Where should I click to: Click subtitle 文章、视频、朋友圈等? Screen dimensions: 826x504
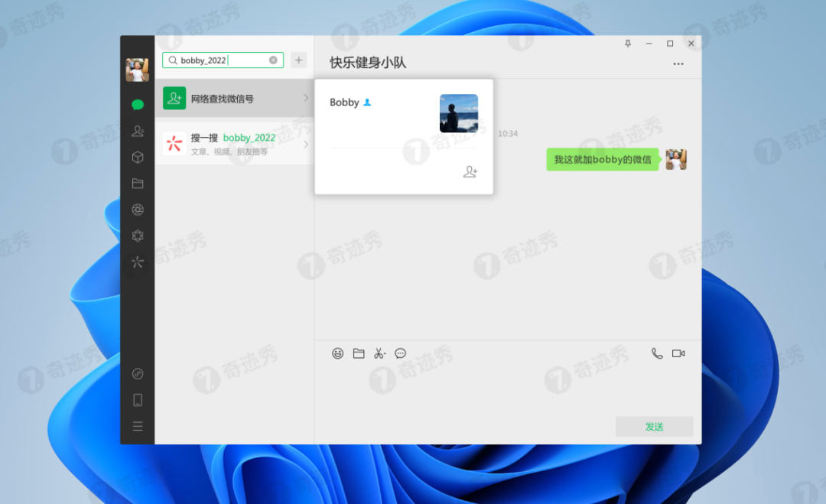[229, 151]
